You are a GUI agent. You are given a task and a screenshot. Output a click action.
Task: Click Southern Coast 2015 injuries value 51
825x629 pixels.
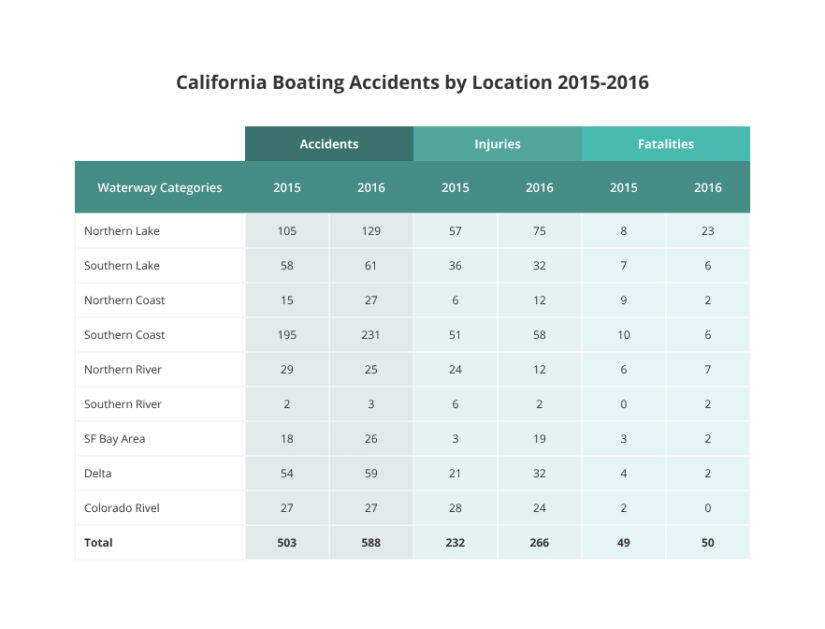coord(455,335)
